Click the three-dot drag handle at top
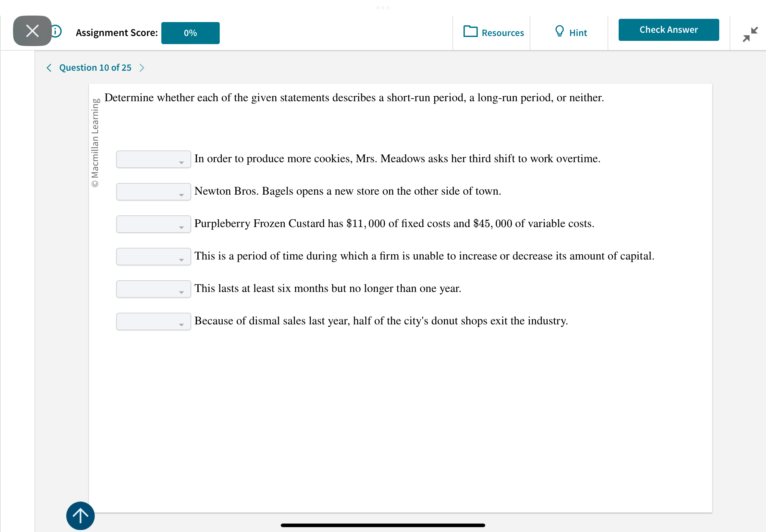This screenshot has width=766, height=532. coord(383,7)
